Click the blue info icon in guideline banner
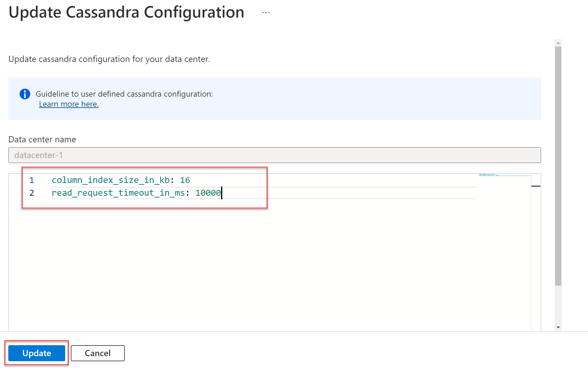The image size is (588, 371). pyautogui.click(x=25, y=94)
